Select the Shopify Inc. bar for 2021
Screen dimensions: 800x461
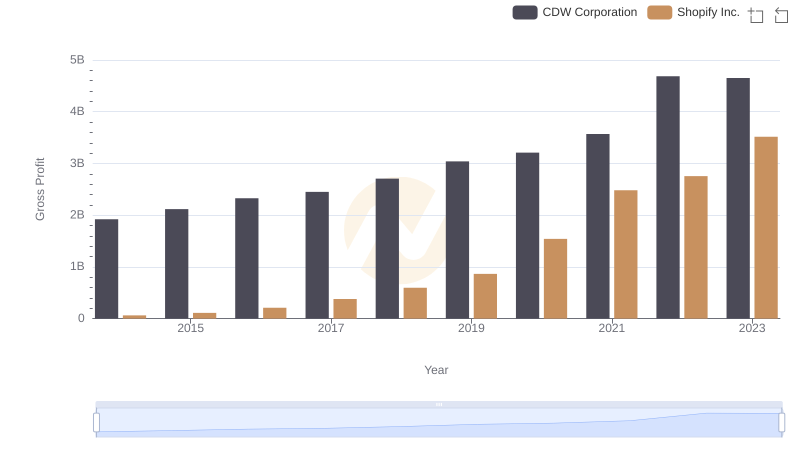pos(626,254)
